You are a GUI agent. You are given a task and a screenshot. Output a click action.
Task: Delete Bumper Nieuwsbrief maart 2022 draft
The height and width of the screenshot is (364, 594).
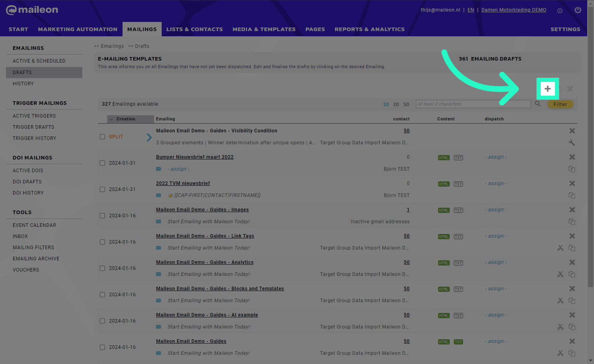[572, 157]
